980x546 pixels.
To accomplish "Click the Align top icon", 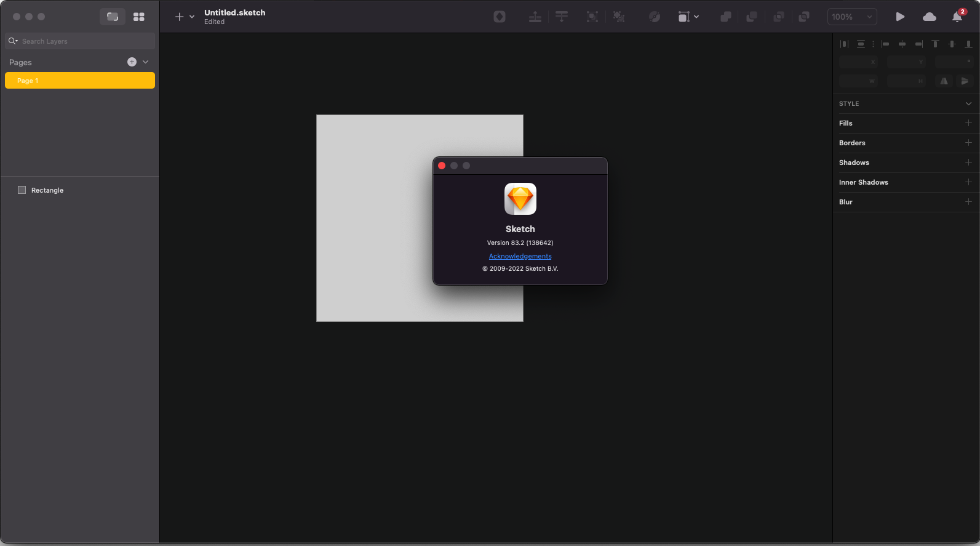I will coord(935,44).
